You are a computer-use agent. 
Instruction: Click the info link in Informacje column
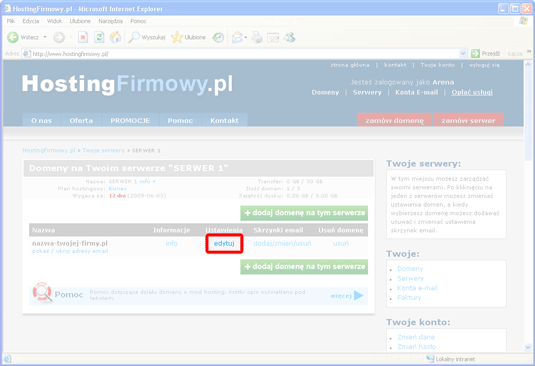coord(172,243)
